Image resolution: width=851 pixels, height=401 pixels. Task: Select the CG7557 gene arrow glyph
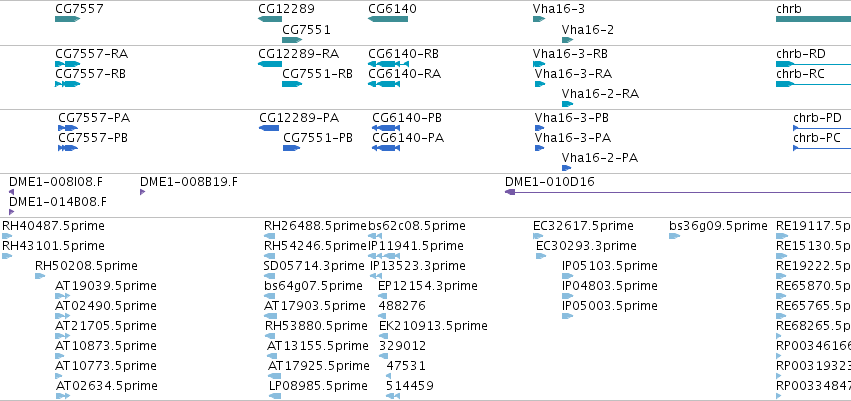(67, 19)
